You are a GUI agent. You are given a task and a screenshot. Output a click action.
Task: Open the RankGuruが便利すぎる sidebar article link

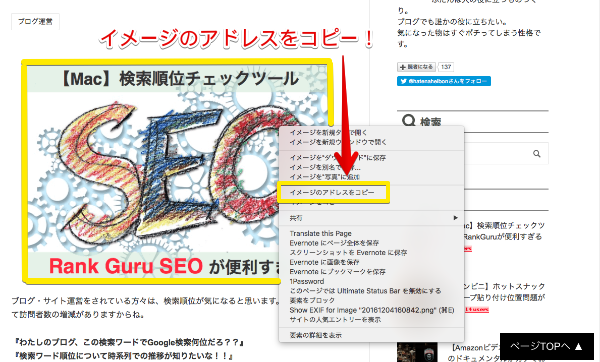(504, 231)
